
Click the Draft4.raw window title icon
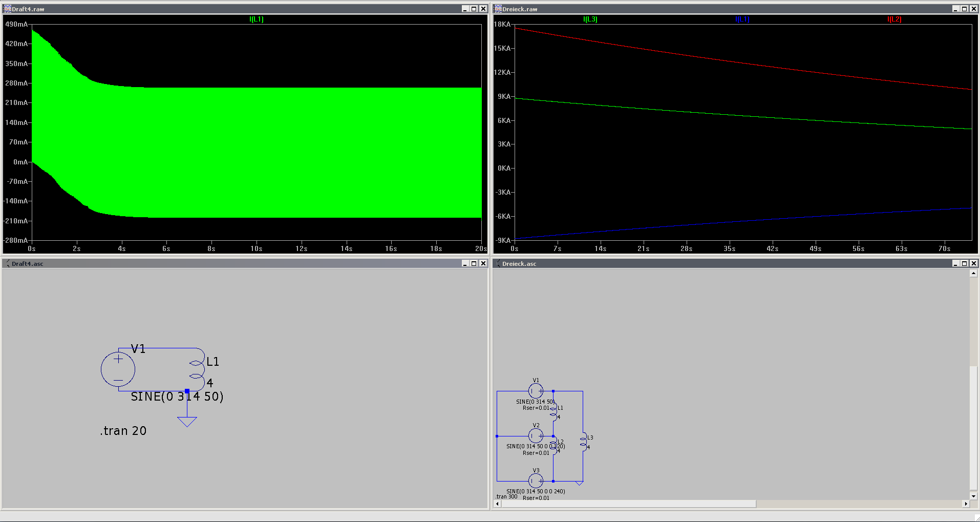pyautogui.click(x=7, y=9)
